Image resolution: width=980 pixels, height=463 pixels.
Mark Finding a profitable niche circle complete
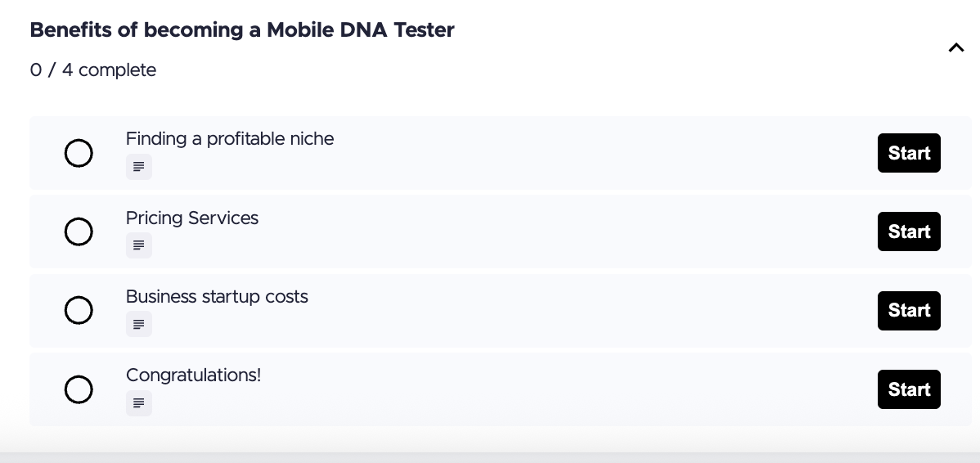click(79, 153)
